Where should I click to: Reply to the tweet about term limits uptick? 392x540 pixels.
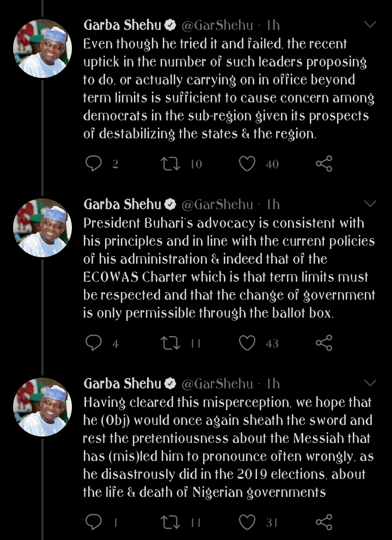tap(94, 163)
